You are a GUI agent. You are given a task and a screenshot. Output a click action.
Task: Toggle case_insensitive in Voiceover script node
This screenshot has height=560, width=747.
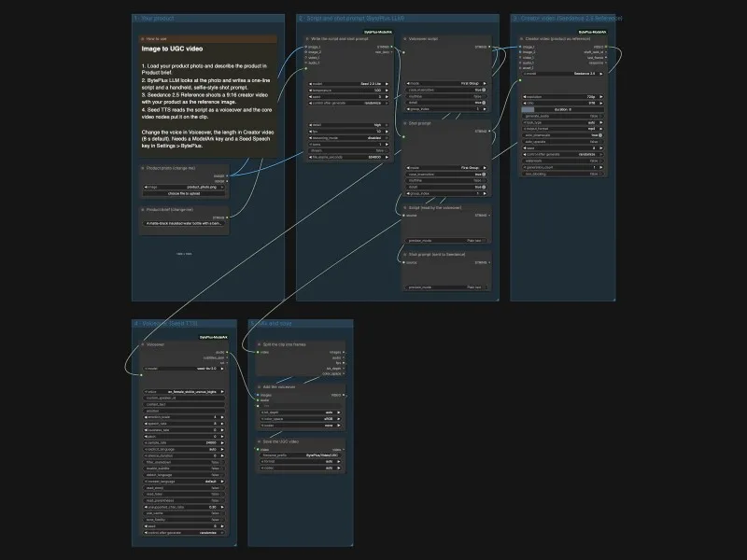click(446, 90)
